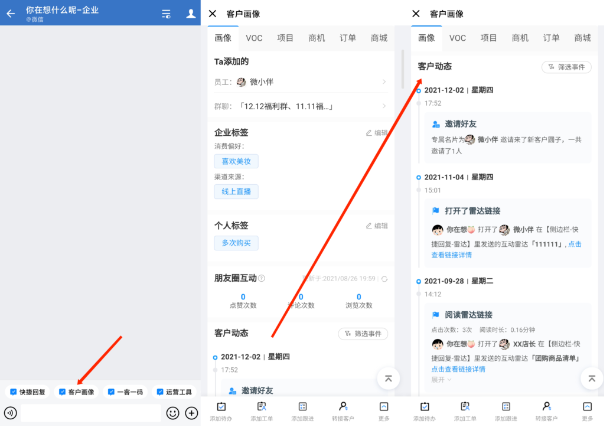
Task: Tap the voice input icon in chat bar
Action: [10, 413]
